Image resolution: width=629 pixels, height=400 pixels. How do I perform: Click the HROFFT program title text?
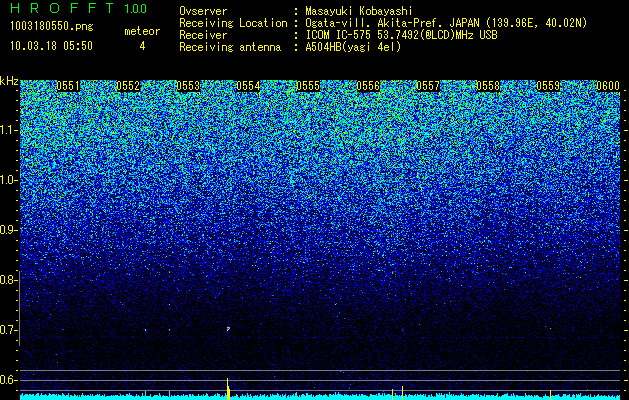[x=62, y=8]
